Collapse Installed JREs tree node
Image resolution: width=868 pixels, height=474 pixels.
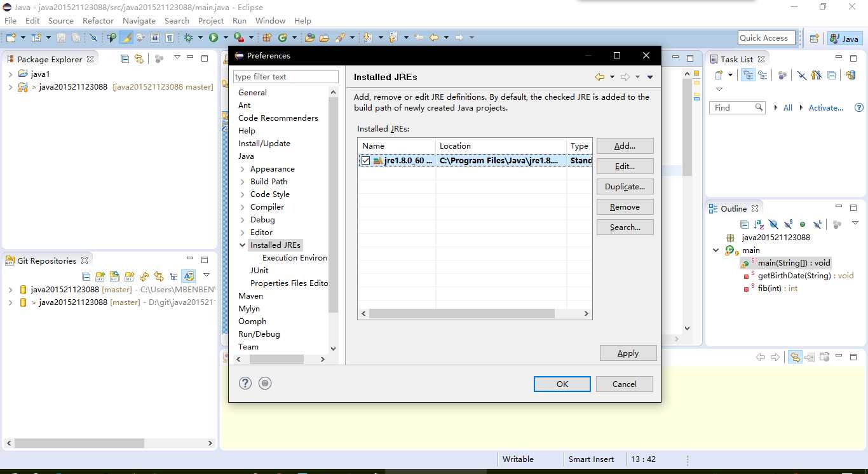243,245
